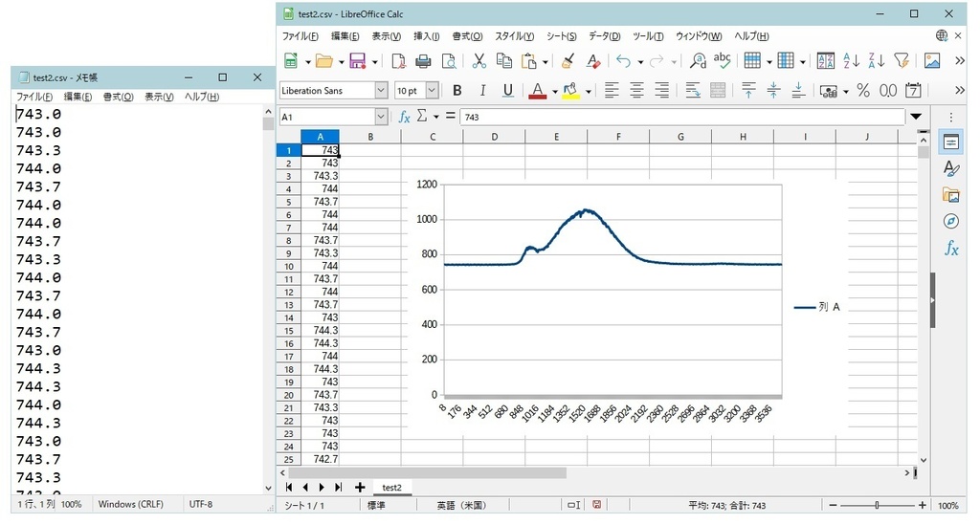
Task: Open the Function Wizard fx icon
Action: tap(405, 117)
